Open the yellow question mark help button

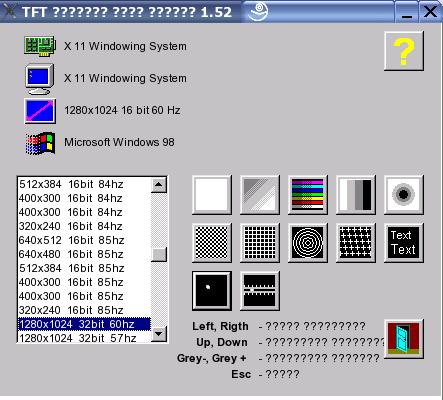point(404,51)
